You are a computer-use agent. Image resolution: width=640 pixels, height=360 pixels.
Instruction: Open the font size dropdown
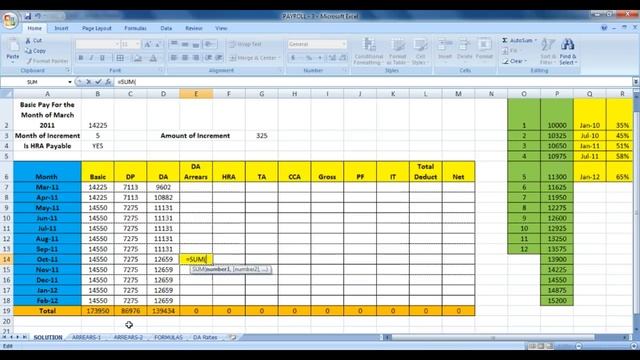click(x=138, y=44)
